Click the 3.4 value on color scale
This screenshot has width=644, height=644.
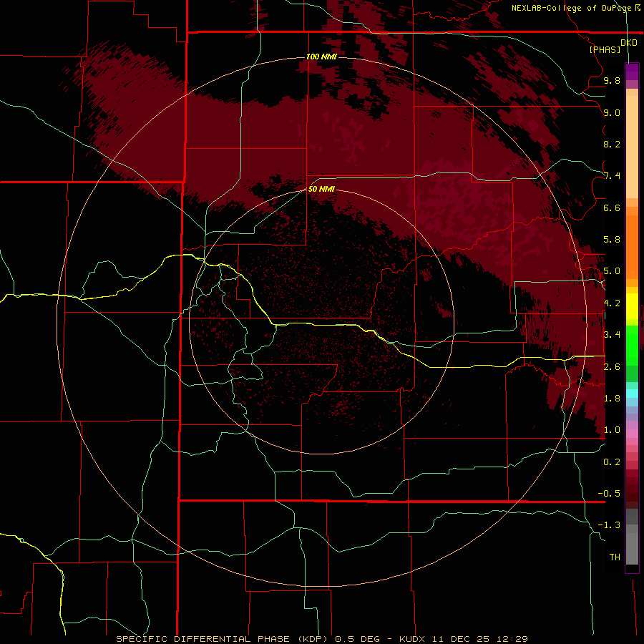pos(612,335)
